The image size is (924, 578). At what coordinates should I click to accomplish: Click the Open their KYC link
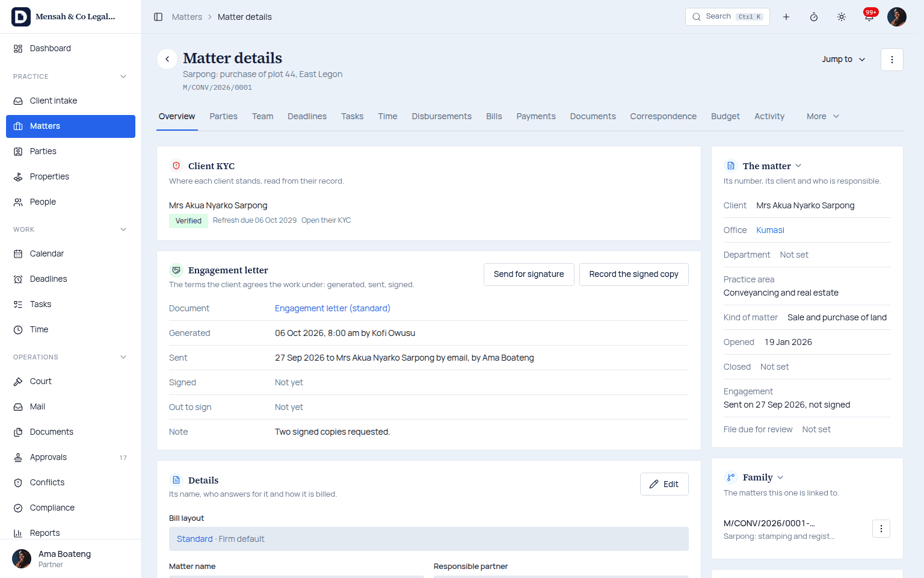326,220
